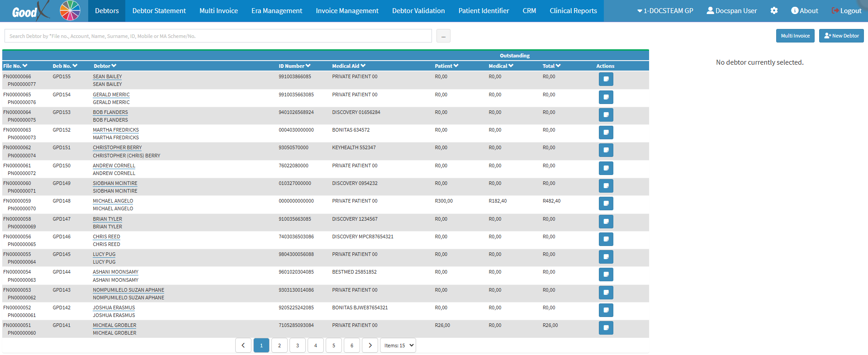
Task: Sort by File No. column
Action: point(15,66)
